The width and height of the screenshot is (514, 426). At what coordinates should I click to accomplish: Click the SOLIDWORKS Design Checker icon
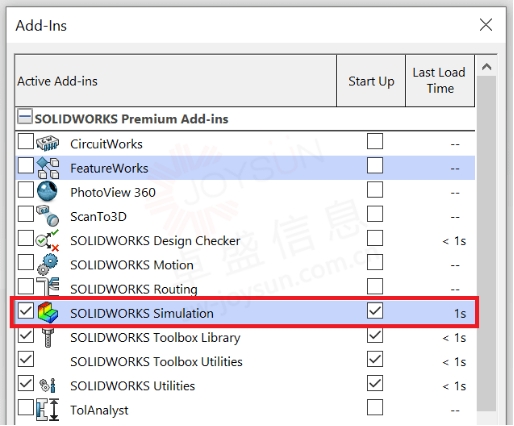click(x=48, y=240)
